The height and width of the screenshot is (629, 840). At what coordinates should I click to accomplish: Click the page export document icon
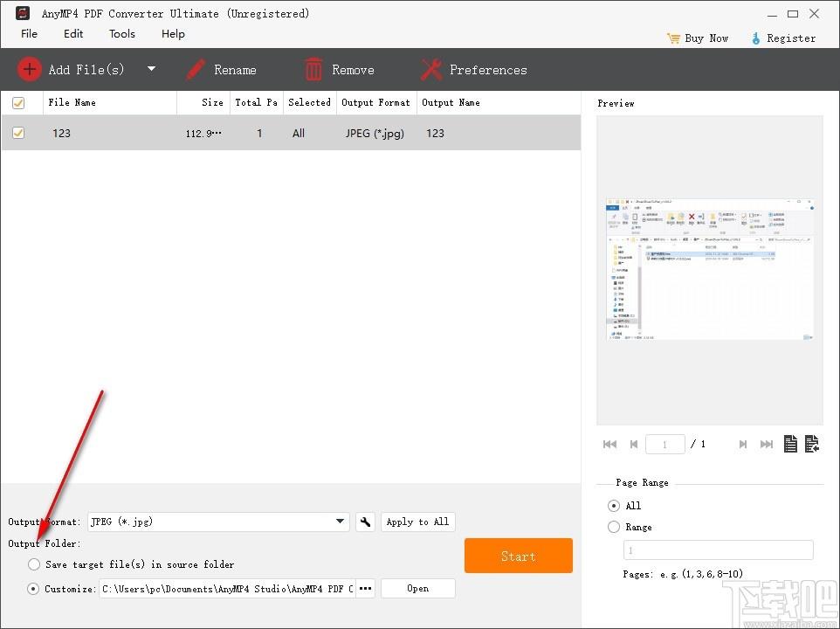(811, 444)
